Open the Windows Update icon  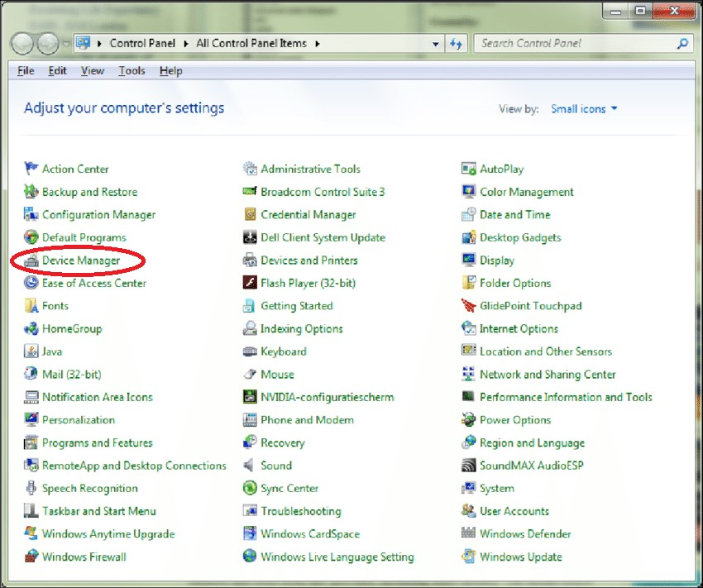[x=469, y=557]
